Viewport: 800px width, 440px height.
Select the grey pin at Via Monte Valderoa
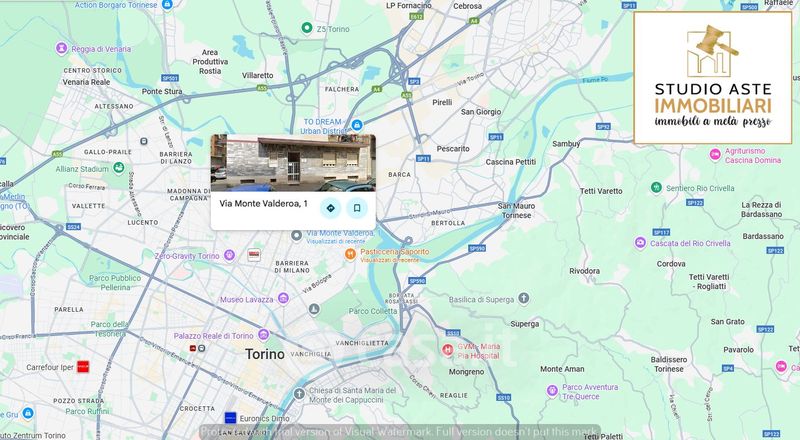(x=296, y=235)
